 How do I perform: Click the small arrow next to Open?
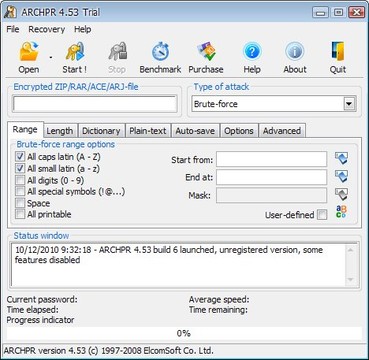coord(50,57)
